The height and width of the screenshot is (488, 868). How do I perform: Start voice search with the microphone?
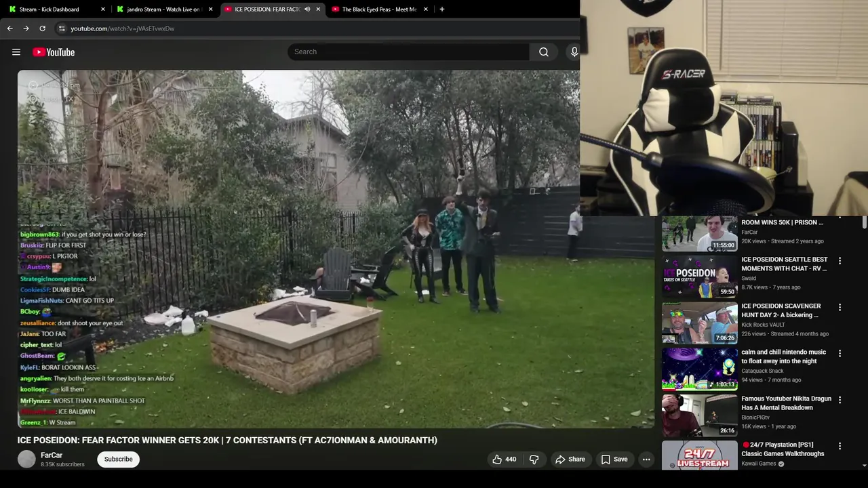tap(574, 52)
